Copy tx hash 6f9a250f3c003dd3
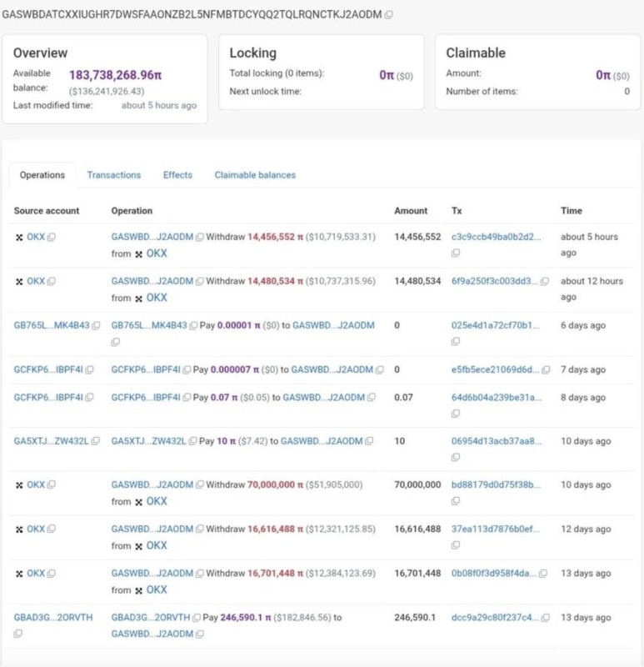 tap(546, 282)
